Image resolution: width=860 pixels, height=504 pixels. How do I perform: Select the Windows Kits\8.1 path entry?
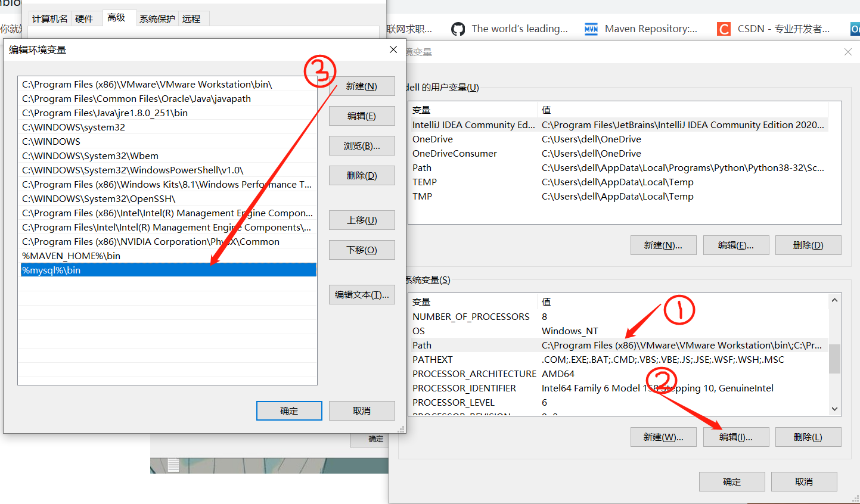click(168, 185)
